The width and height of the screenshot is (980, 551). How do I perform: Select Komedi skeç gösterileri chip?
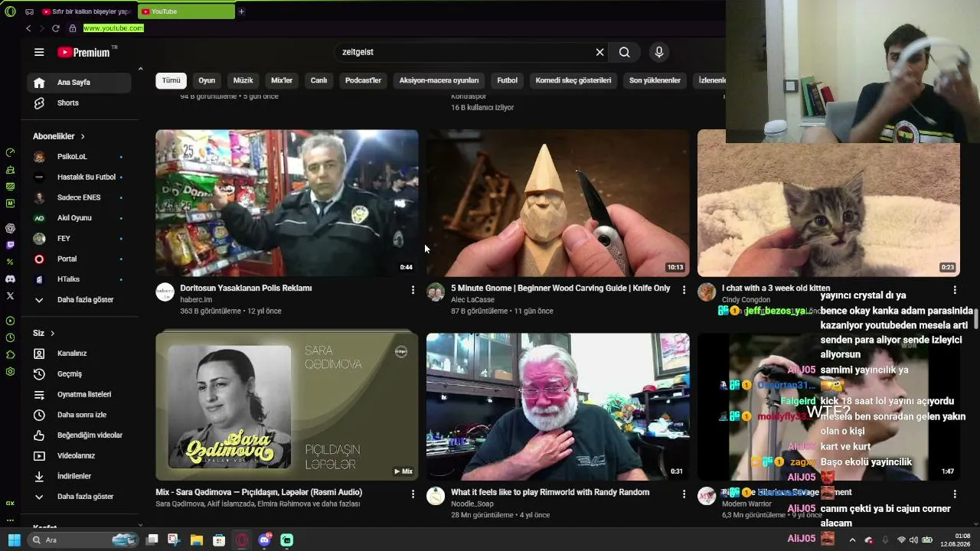point(573,80)
